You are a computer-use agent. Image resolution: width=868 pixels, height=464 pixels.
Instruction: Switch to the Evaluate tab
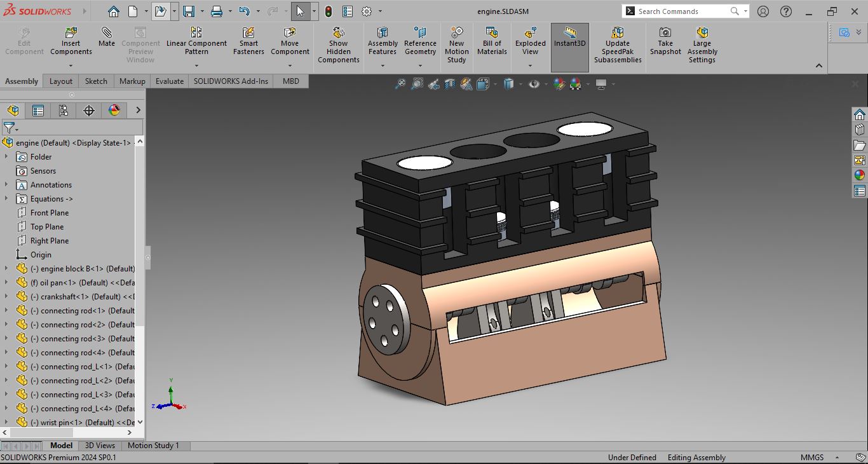click(170, 81)
